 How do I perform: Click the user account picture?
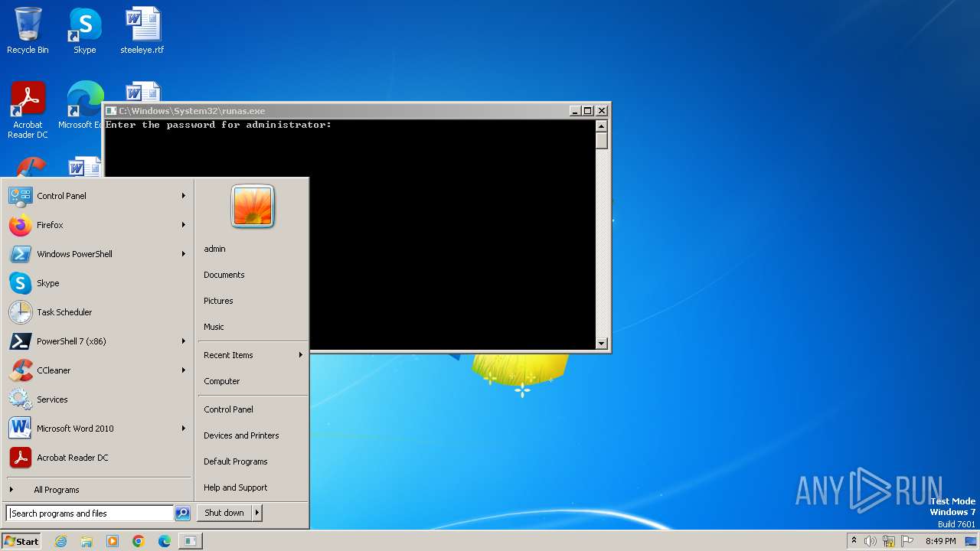(253, 207)
